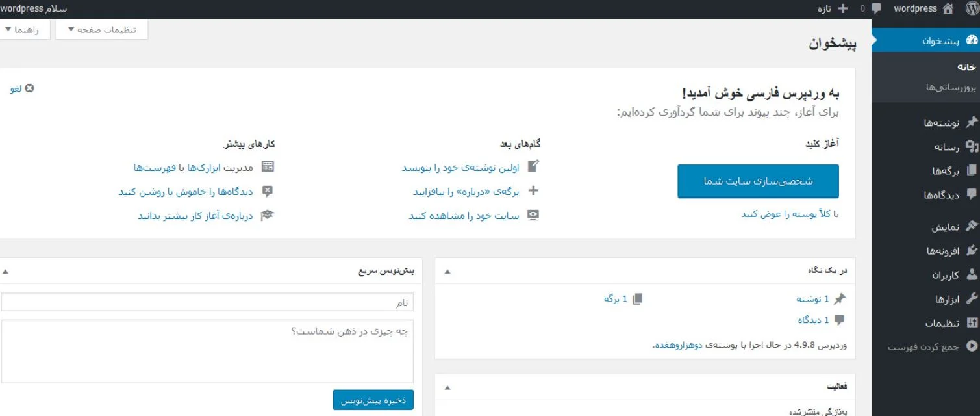This screenshot has width=980, height=416.
Task: Open the راهنما help dropdown
Action: [24, 30]
